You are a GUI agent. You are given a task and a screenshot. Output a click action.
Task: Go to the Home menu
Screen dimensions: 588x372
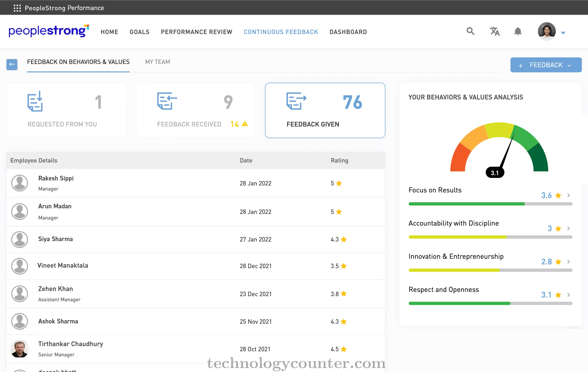[x=109, y=32]
